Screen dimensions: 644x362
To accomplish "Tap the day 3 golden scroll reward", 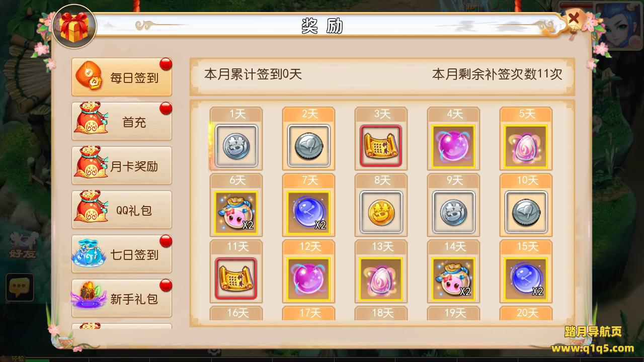I will click(x=381, y=146).
